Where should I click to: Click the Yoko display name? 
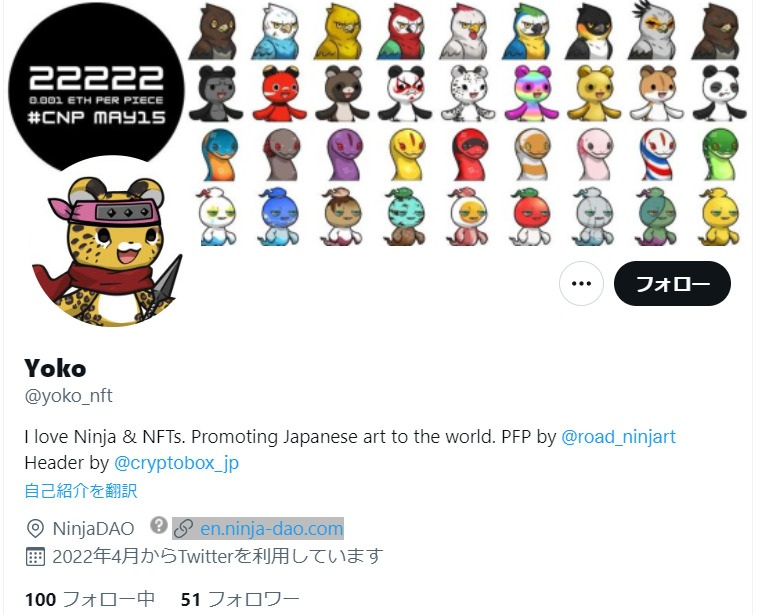[x=55, y=368]
